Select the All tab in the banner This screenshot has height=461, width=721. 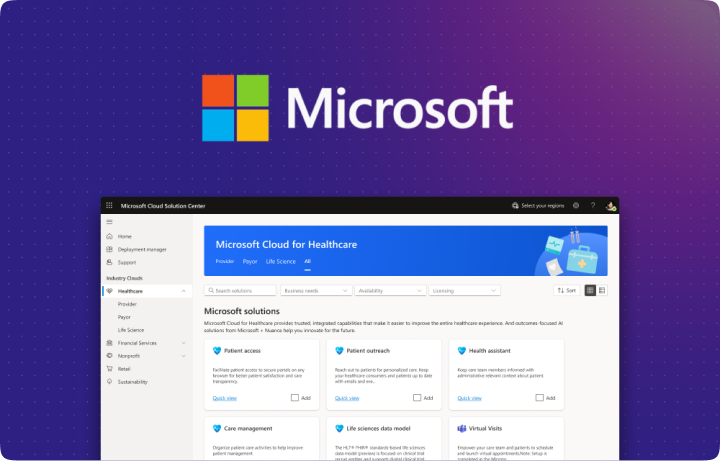click(x=307, y=261)
